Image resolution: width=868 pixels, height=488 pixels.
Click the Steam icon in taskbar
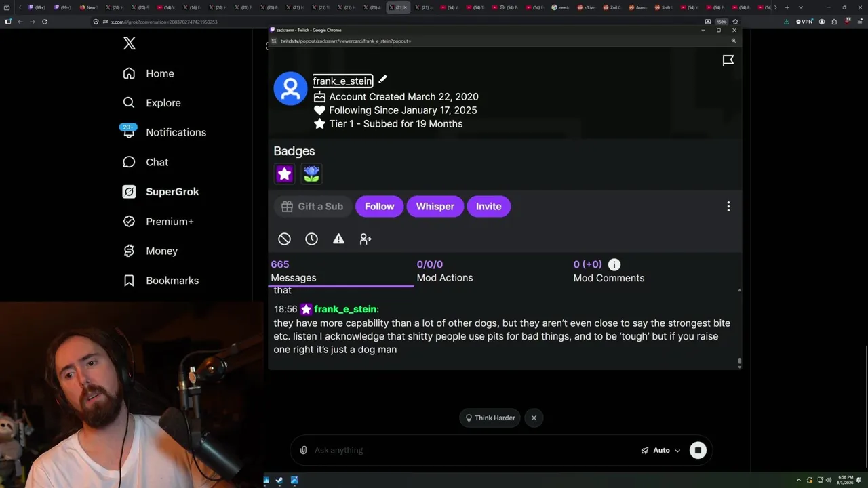point(279,481)
